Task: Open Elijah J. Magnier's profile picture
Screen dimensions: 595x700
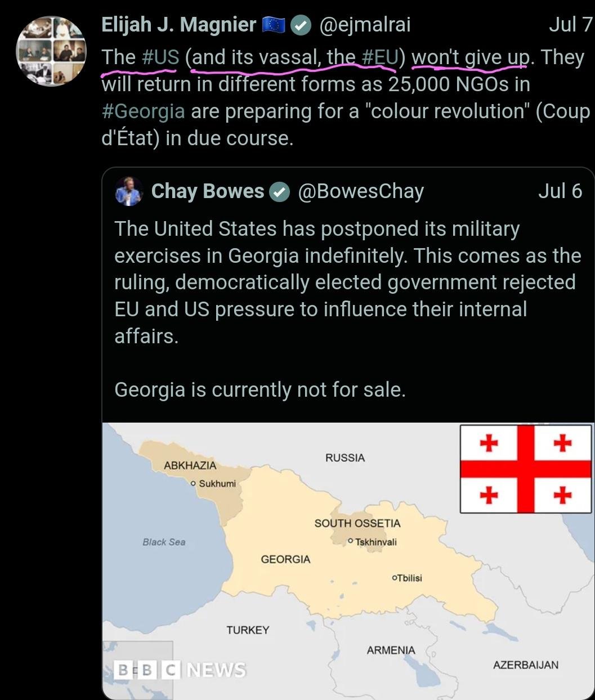Action: pyautogui.click(x=51, y=51)
